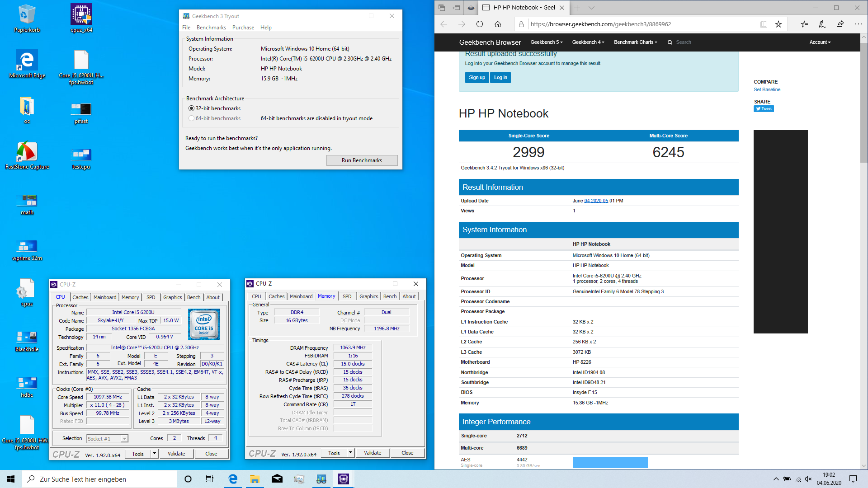Open the blackhole desktop icon
This screenshot has height=488, width=868.
[x=27, y=341]
